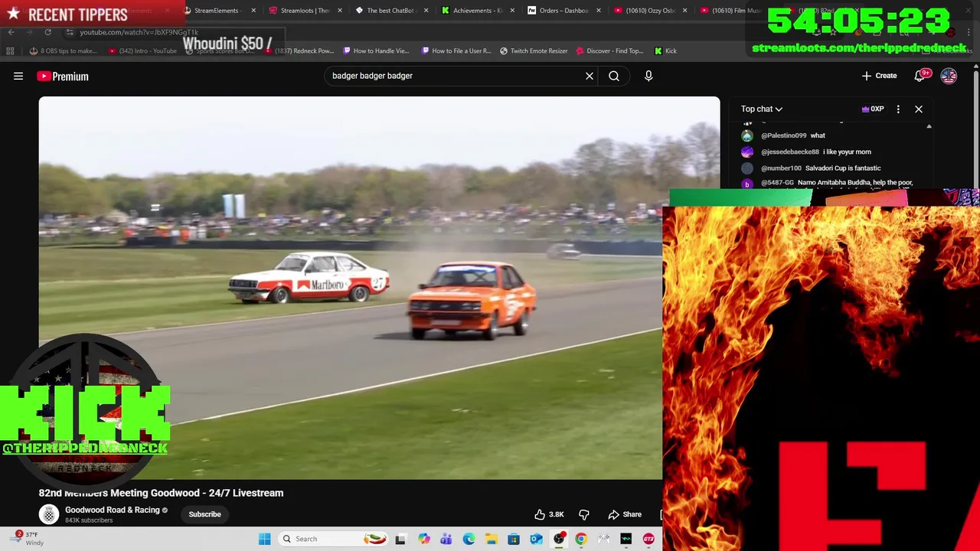The image size is (980, 551).
Task: Open the account avatar menu
Action: [x=949, y=76]
